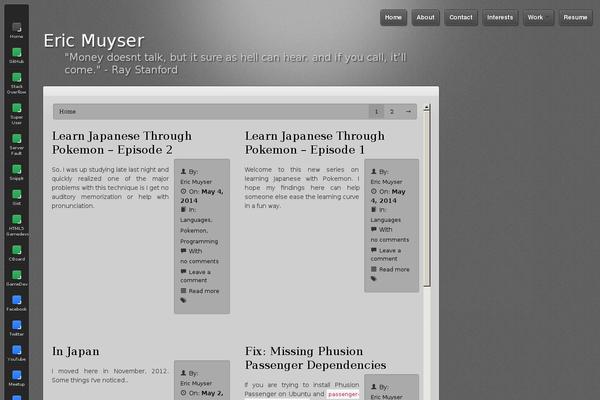Click the Languages category on Episode 2 post
The height and width of the screenshot is (400, 600).
coord(196,220)
